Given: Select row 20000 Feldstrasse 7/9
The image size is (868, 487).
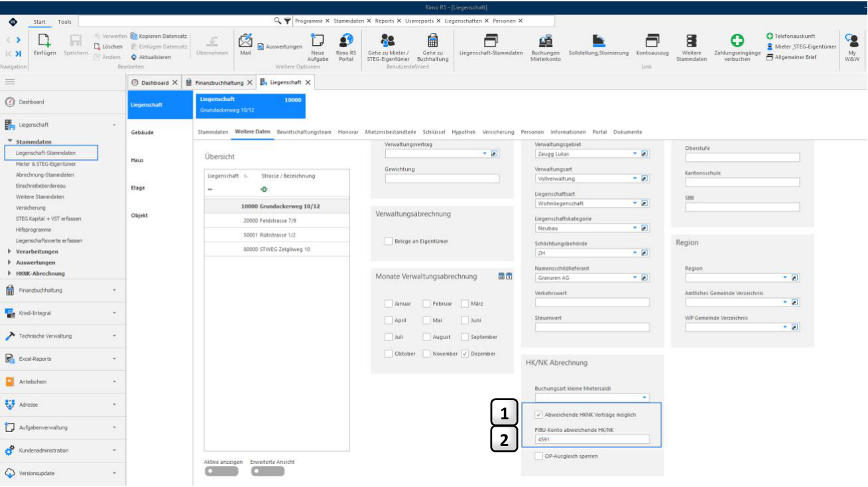Looking at the screenshot, I should 277,221.
